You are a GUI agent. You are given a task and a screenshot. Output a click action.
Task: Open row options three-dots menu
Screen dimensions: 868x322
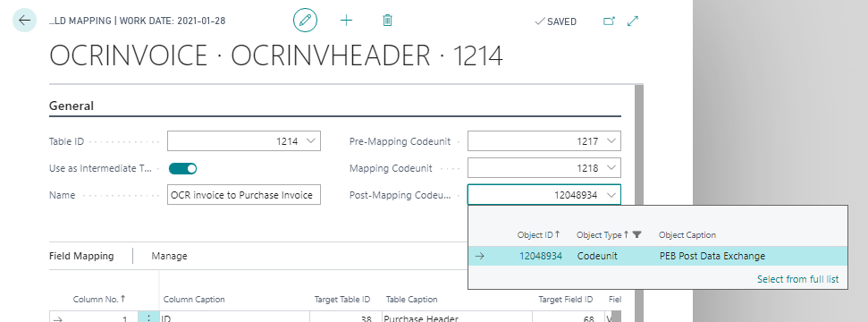tap(147, 318)
